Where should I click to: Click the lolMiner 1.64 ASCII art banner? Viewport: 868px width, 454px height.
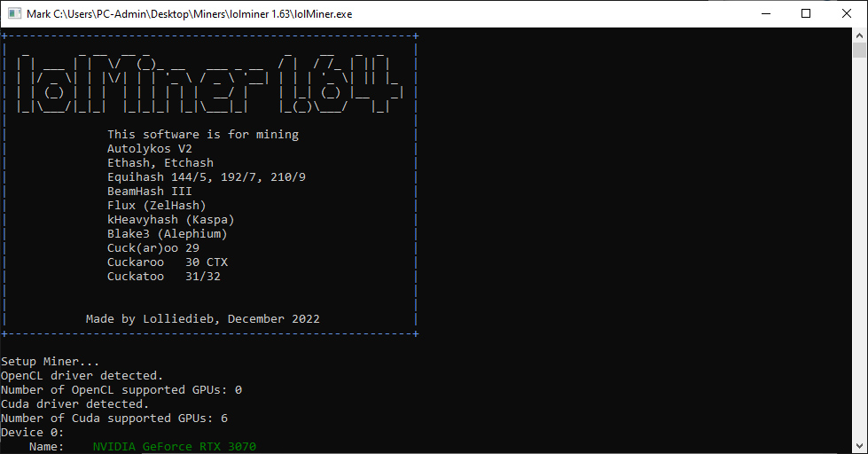tap(209, 82)
